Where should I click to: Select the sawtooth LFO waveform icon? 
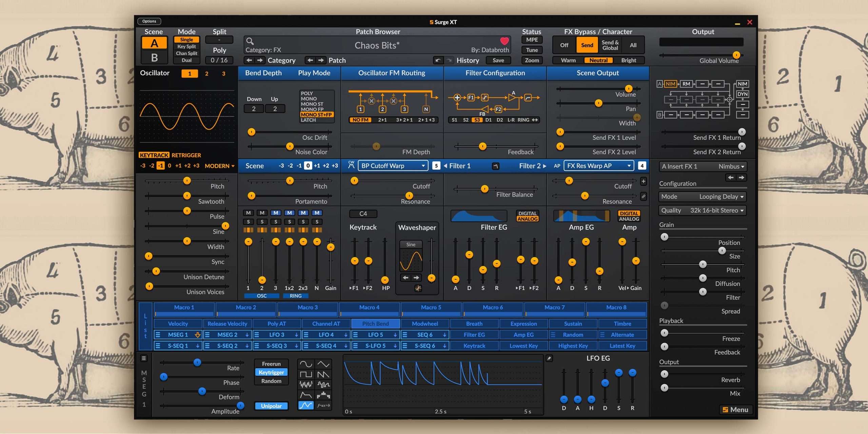click(323, 374)
